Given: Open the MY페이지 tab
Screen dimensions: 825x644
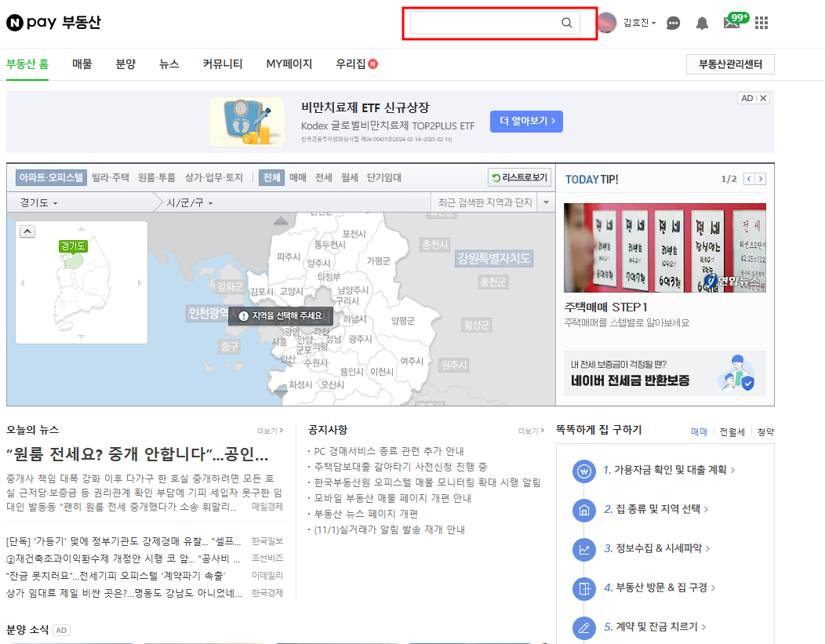Looking at the screenshot, I should [289, 64].
